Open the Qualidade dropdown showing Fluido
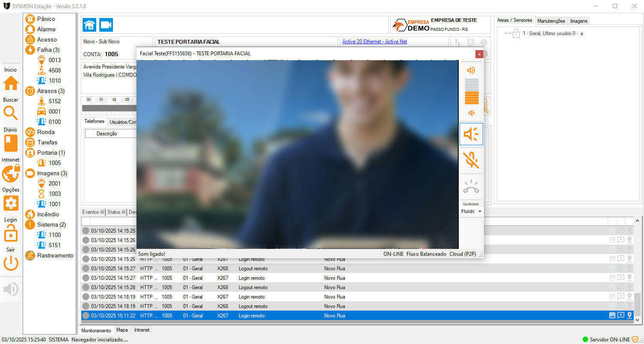The image size is (644, 344). 471,211
